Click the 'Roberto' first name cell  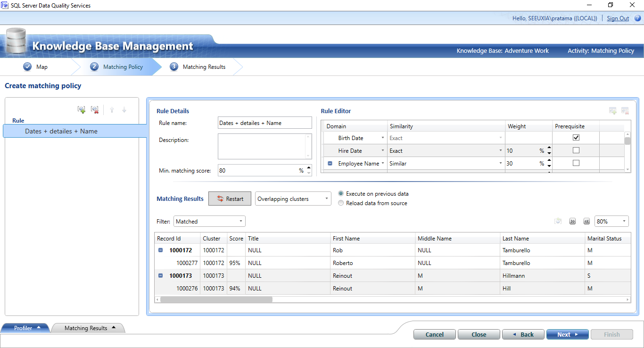(x=372, y=263)
